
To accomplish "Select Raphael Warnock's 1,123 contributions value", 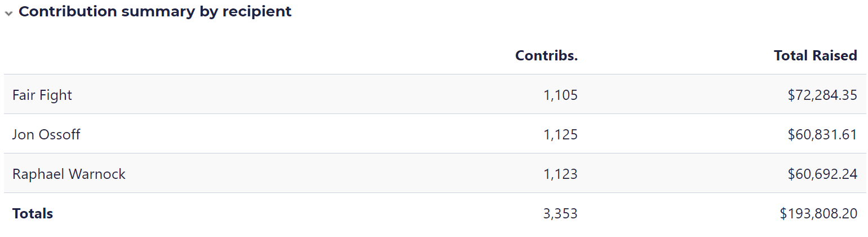I will pyautogui.click(x=560, y=174).
